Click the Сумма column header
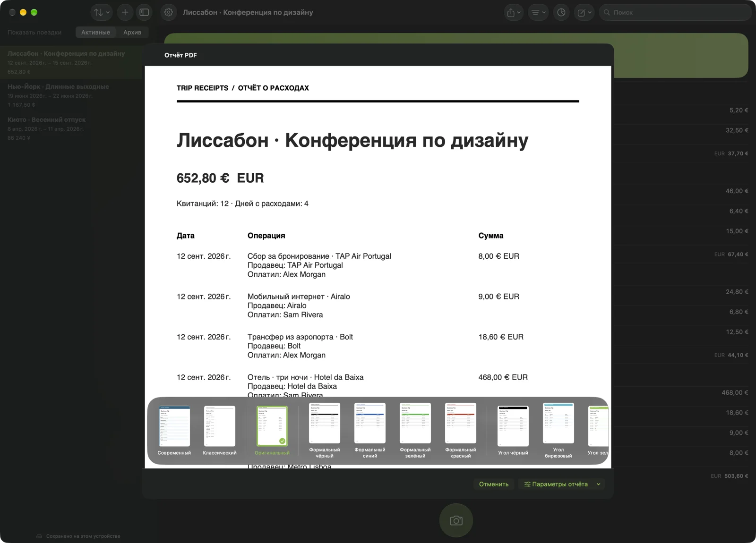 [x=491, y=236]
